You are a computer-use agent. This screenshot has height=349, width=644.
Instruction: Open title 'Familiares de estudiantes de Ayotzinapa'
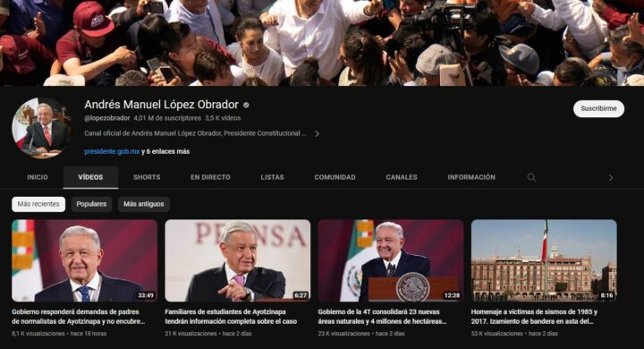[231, 317]
